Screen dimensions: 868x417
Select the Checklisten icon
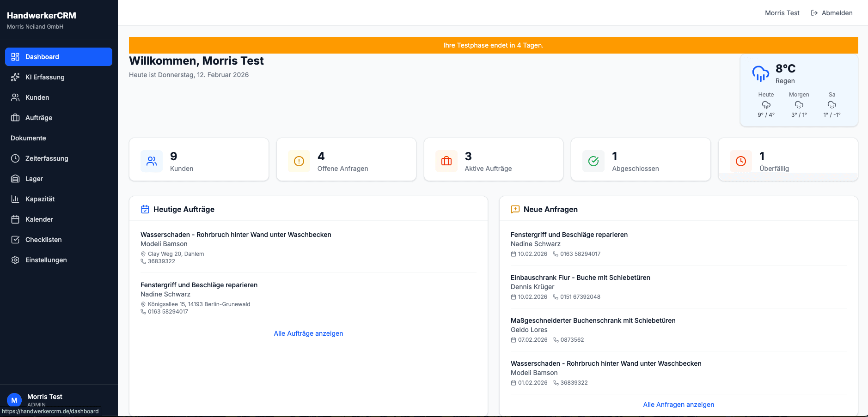pos(15,240)
